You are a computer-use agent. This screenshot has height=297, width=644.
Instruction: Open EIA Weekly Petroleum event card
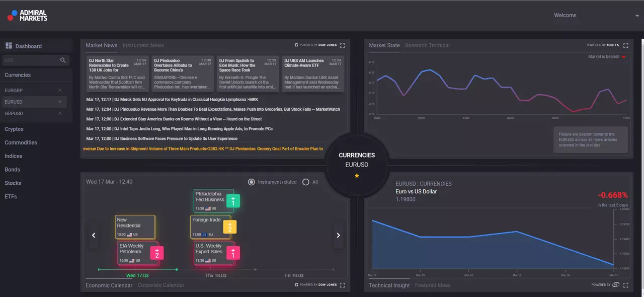click(x=137, y=253)
